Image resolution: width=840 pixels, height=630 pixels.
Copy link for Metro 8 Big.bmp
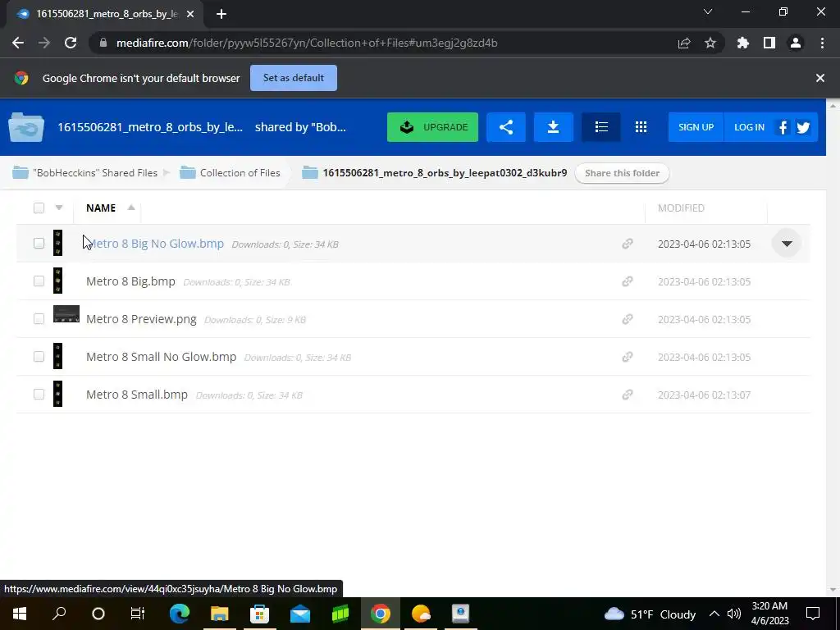[x=628, y=281]
